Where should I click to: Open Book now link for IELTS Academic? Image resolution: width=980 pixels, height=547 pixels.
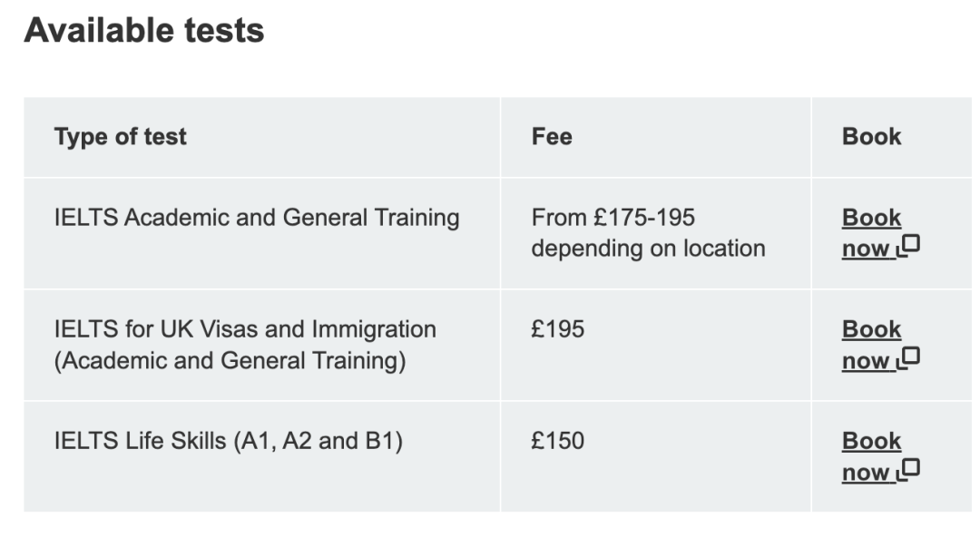pyautogui.click(x=880, y=233)
